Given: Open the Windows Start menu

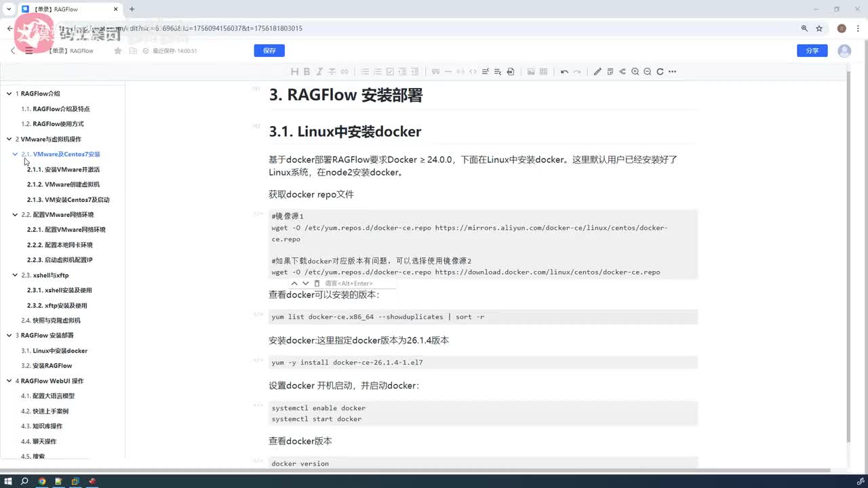Looking at the screenshot, I should tap(9, 481).
